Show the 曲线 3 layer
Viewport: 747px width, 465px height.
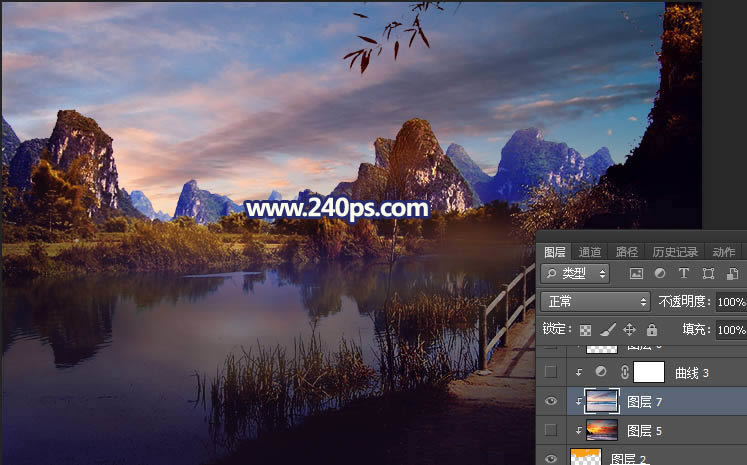point(551,372)
